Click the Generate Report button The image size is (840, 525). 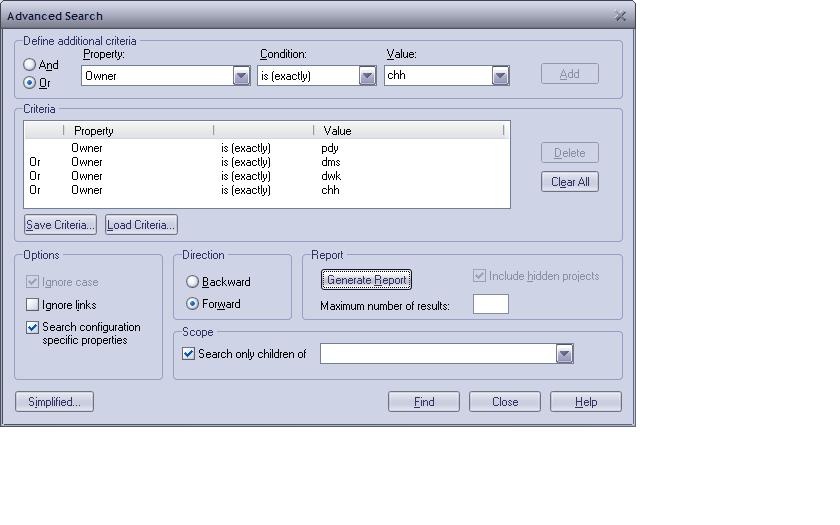[x=366, y=280]
